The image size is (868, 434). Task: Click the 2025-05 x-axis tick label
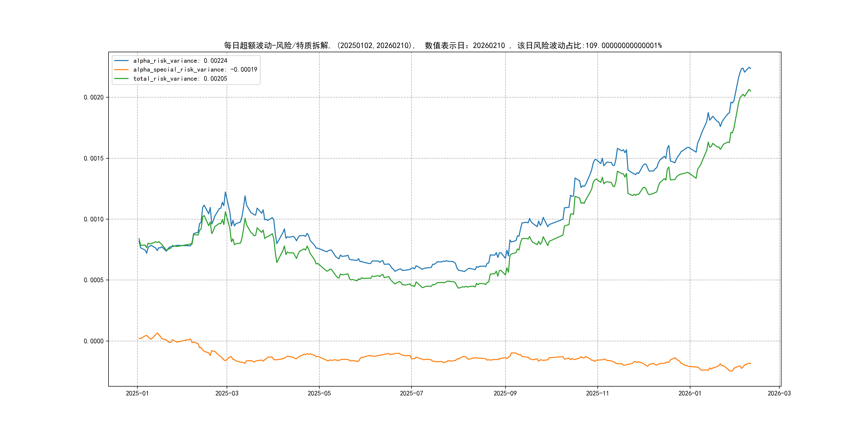pos(319,393)
